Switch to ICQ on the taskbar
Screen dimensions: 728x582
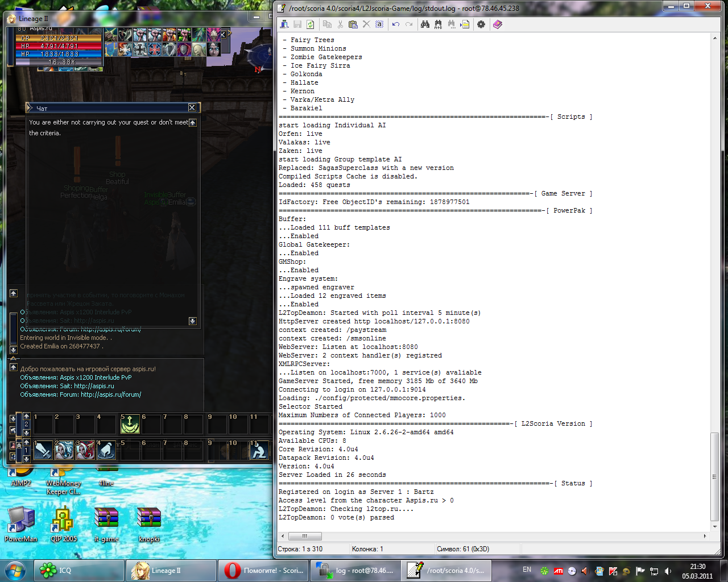pos(79,571)
